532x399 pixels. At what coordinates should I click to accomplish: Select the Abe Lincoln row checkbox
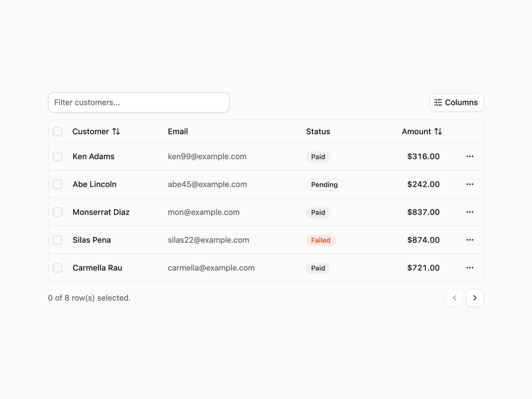(x=58, y=184)
